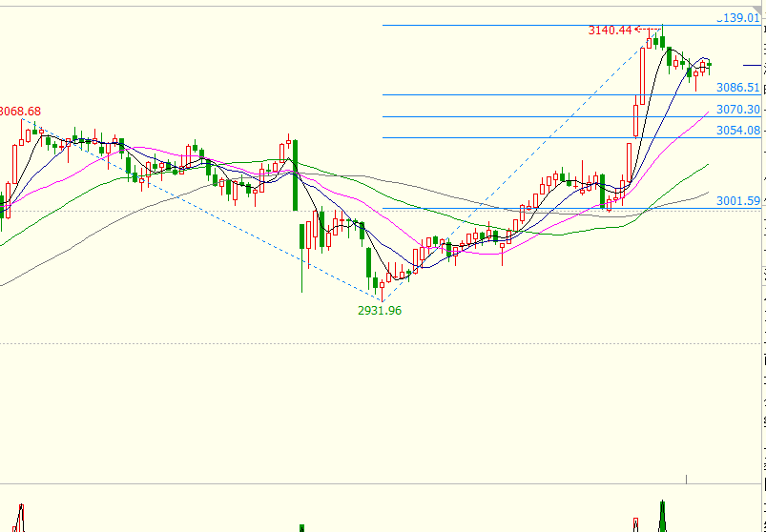Click the tallest green volume bar at bottom right
766x532 pixels.
point(662,516)
